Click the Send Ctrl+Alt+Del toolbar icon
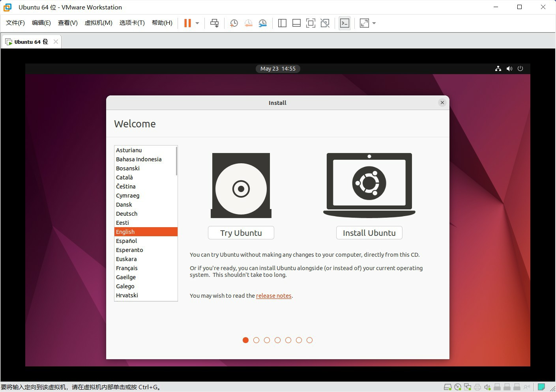This screenshot has height=392, width=556. (x=214, y=23)
